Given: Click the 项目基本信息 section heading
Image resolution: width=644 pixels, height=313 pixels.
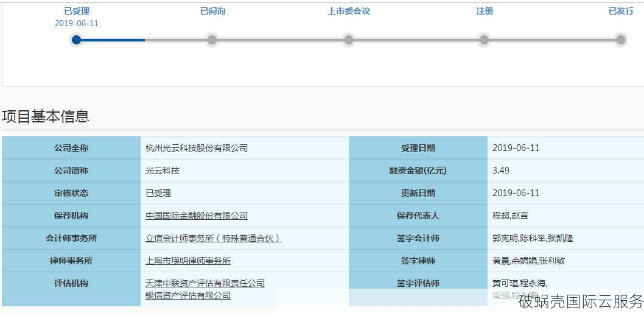Looking at the screenshot, I should pyautogui.click(x=45, y=117).
